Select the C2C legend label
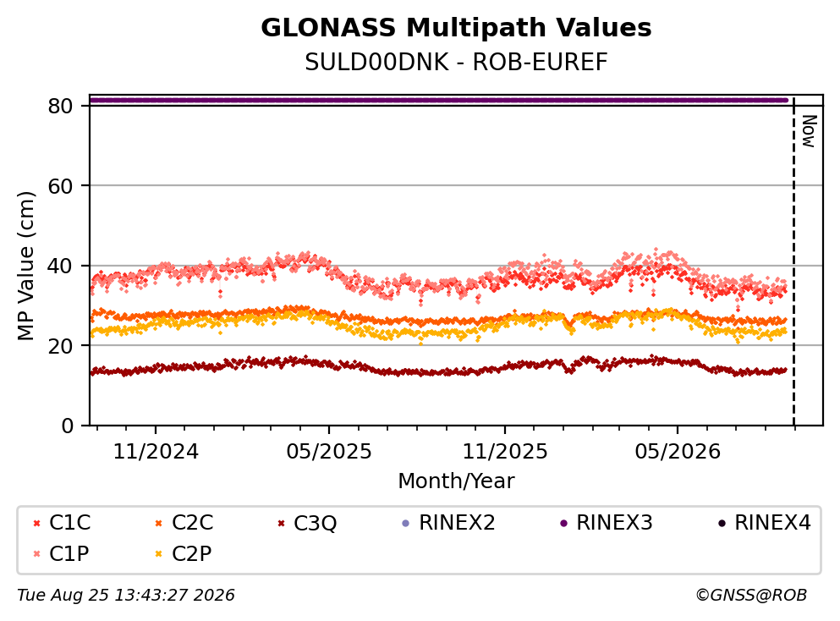Screen dimensions: 840x621 pyautogui.click(x=192, y=522)
